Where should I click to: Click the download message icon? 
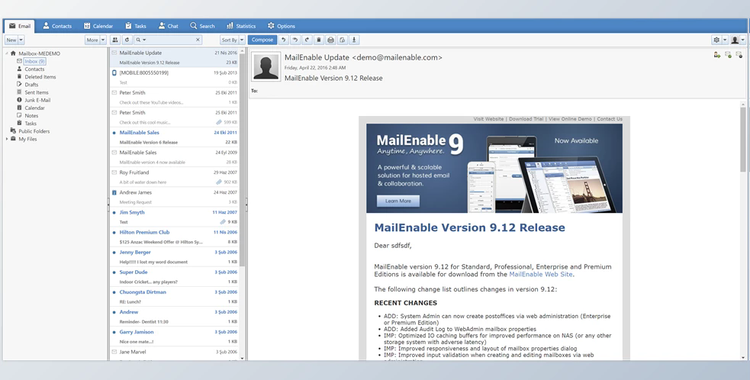pos(354,40)
